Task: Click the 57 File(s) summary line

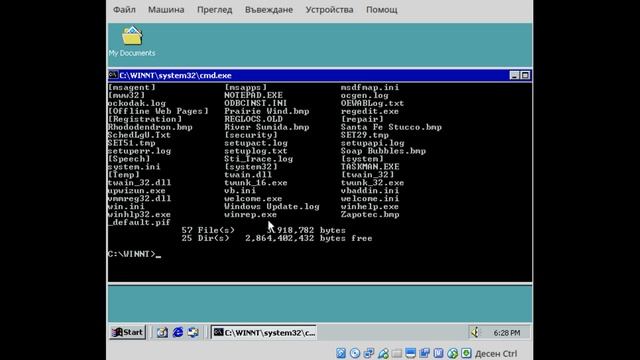Action: 264,230
